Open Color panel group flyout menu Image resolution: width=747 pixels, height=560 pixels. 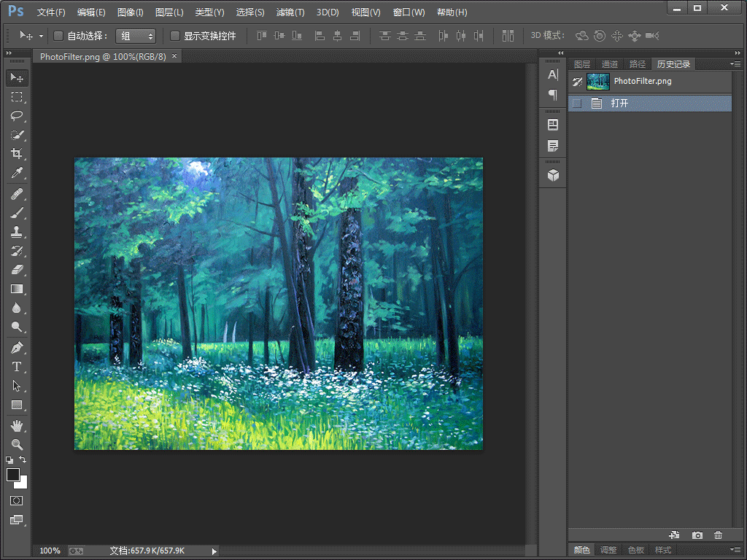point(735,550)
